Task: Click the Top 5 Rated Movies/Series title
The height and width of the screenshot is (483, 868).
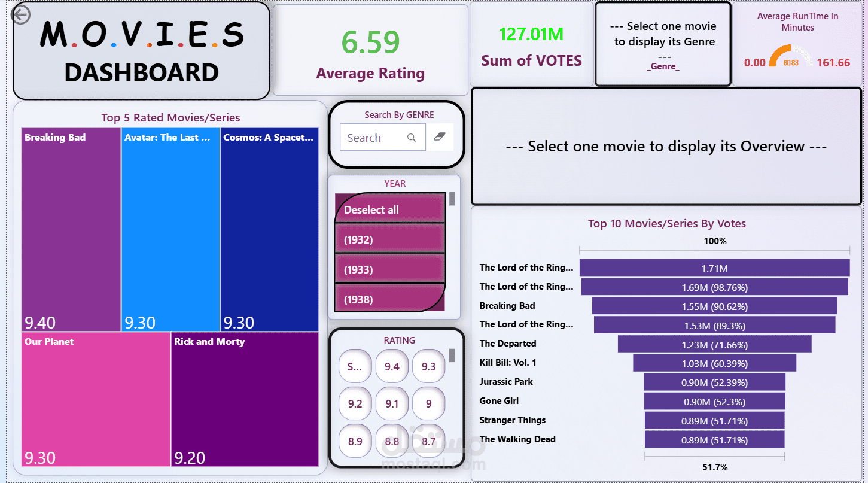Action: coord(170,117)
